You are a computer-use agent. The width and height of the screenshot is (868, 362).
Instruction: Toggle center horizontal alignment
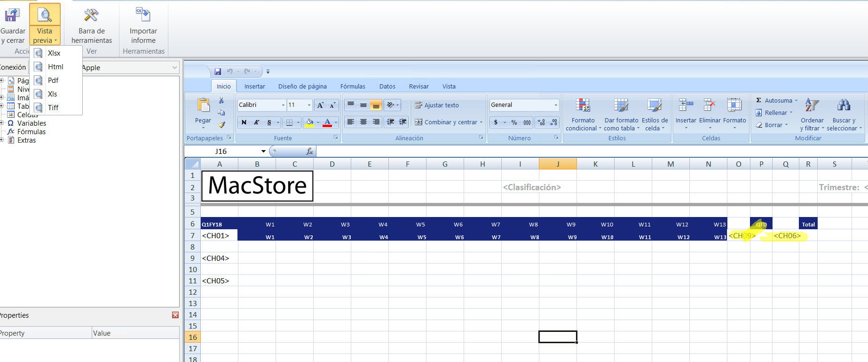[x=363, y=122]
